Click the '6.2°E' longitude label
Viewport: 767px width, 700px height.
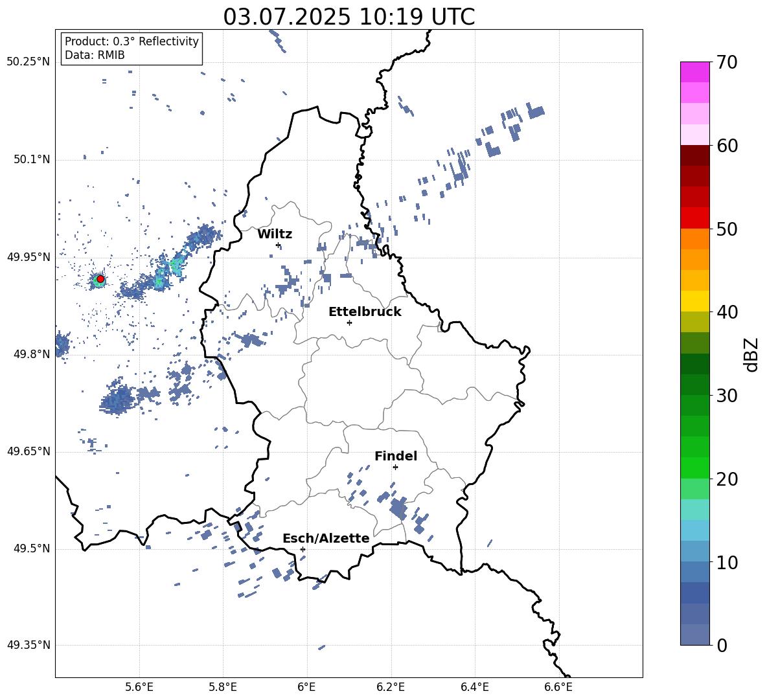click(x=391, y=687)
